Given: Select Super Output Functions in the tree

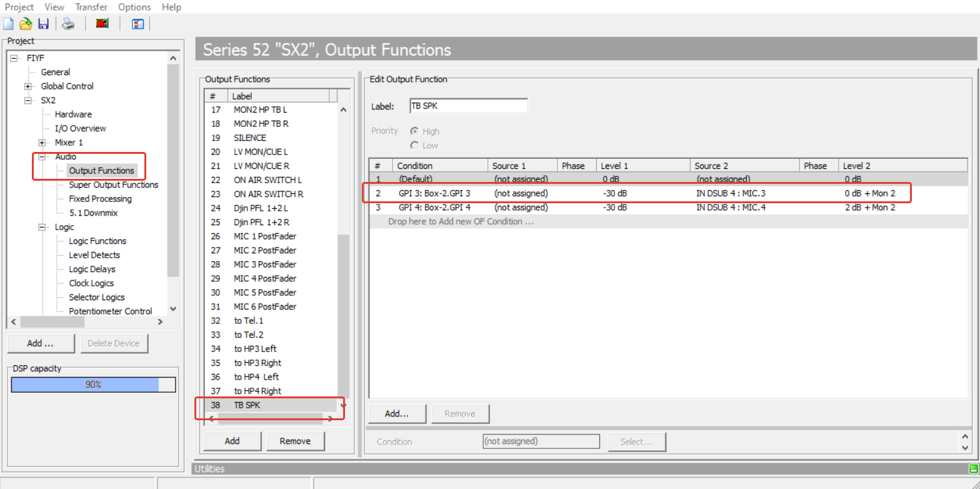Looking at the screenshot, I should coord(113,184).
